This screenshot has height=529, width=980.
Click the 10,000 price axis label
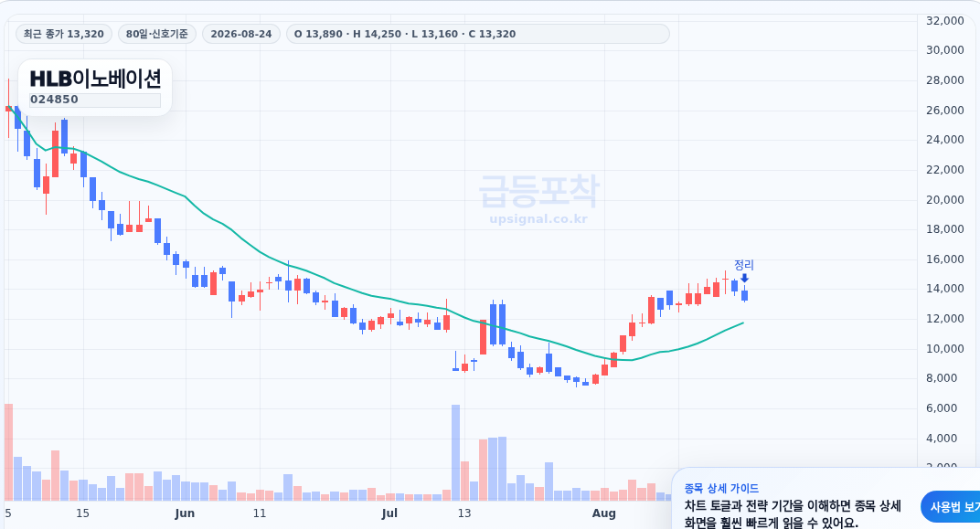tap(945, 348)
